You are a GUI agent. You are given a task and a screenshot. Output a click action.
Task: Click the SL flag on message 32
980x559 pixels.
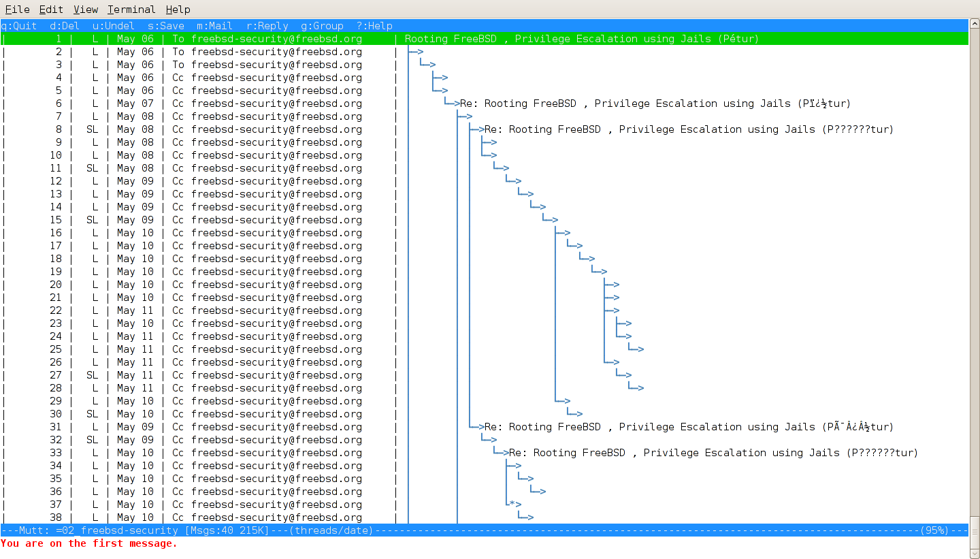coord(93,440)
